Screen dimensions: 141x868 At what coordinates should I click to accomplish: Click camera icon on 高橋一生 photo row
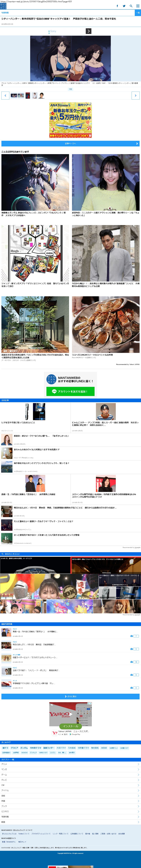pos(132,636)
